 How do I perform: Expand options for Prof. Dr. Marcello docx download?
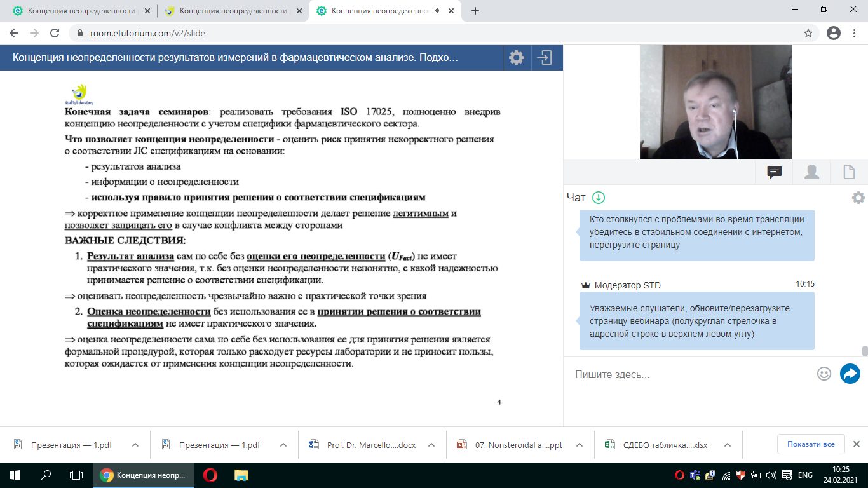tap(431, 445)
